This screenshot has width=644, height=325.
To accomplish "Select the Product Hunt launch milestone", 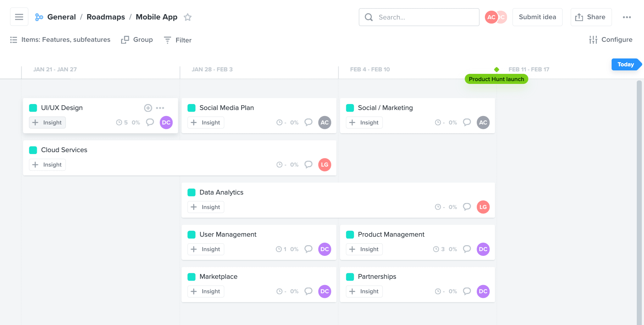I will tap(497, 79).
